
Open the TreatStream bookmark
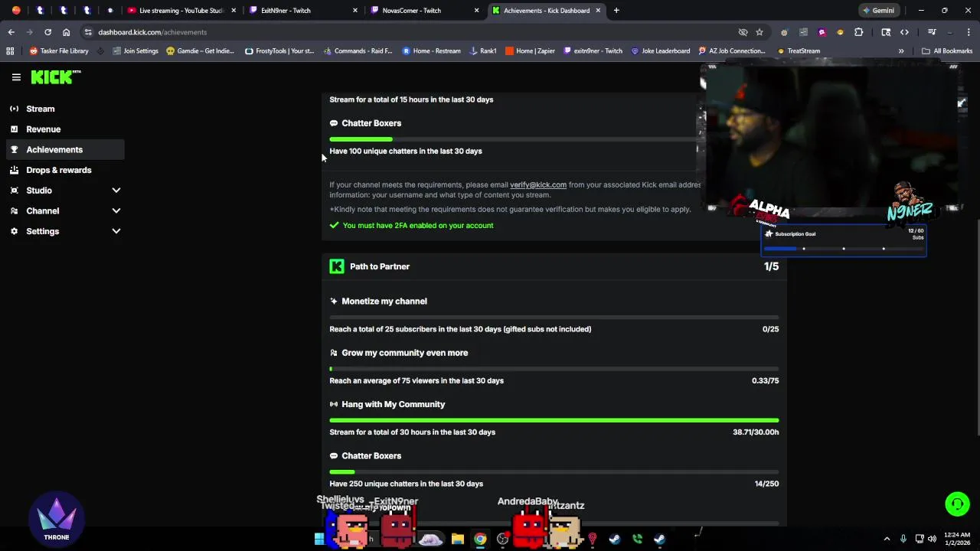pos(798,51)
